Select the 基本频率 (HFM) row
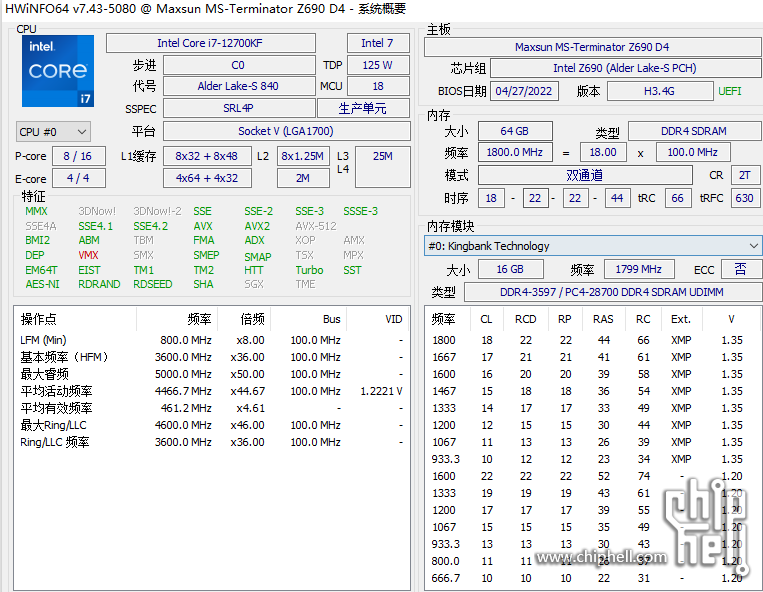This screenshot has width=763, height=592. click(212, 357)
